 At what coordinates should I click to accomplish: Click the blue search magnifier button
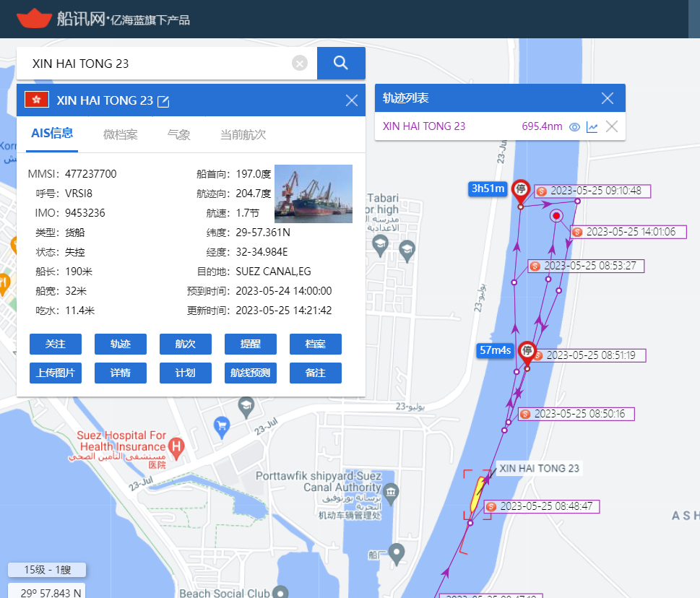[341, 63]
